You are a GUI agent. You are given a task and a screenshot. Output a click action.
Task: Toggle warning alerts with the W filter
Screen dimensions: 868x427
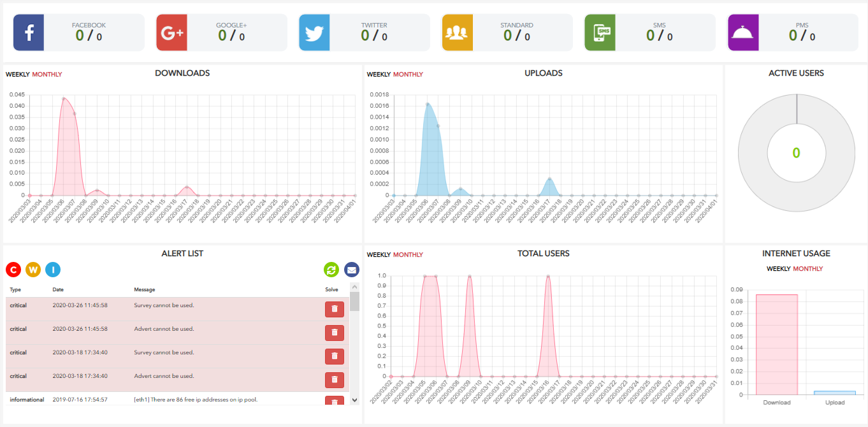coord(33,270)
